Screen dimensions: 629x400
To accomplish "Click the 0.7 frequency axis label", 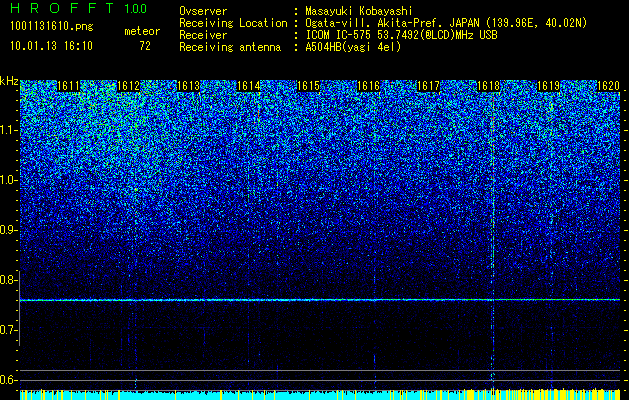I will (x=8, y=330).
